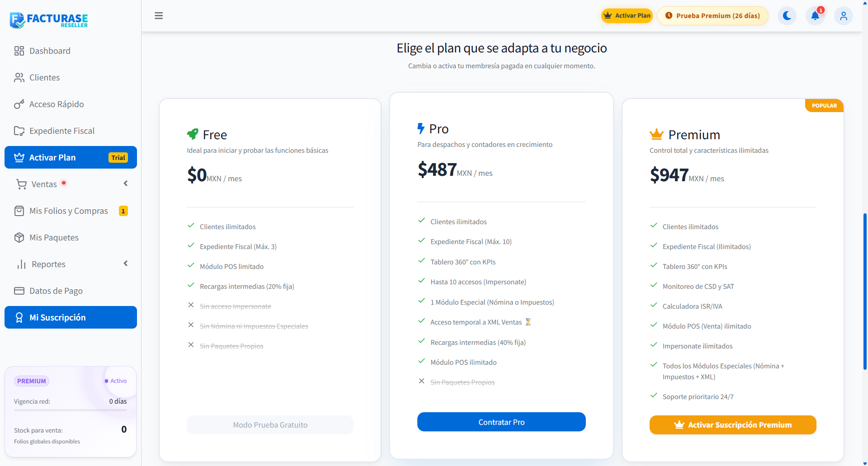Click the Mis Folios y Compras bag icon
Screen dimensions: 868x466
[19, 211]
